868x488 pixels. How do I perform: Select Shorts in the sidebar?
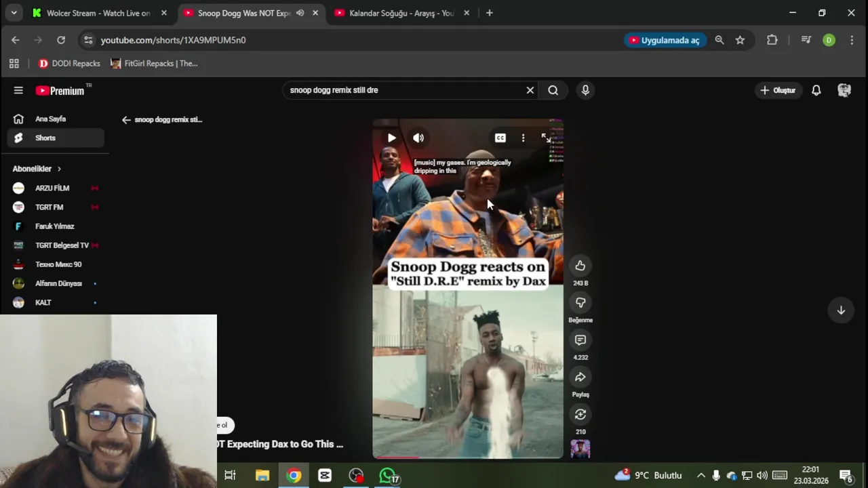(x=56, y=138)
